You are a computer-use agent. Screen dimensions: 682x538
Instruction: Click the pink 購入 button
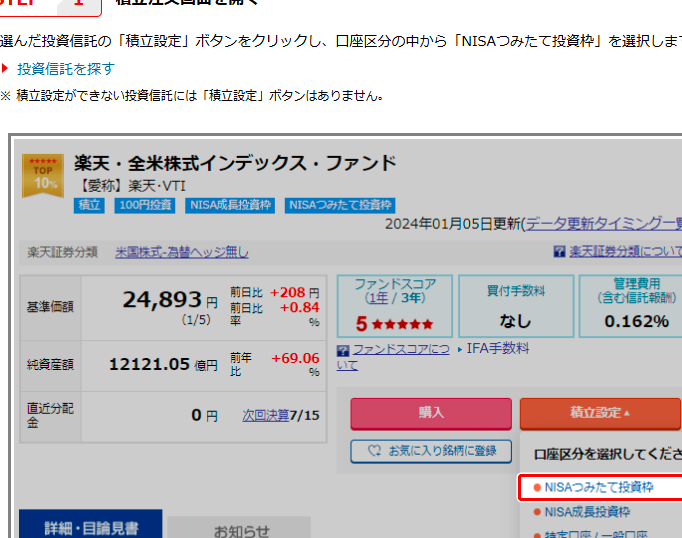point(431,414)
